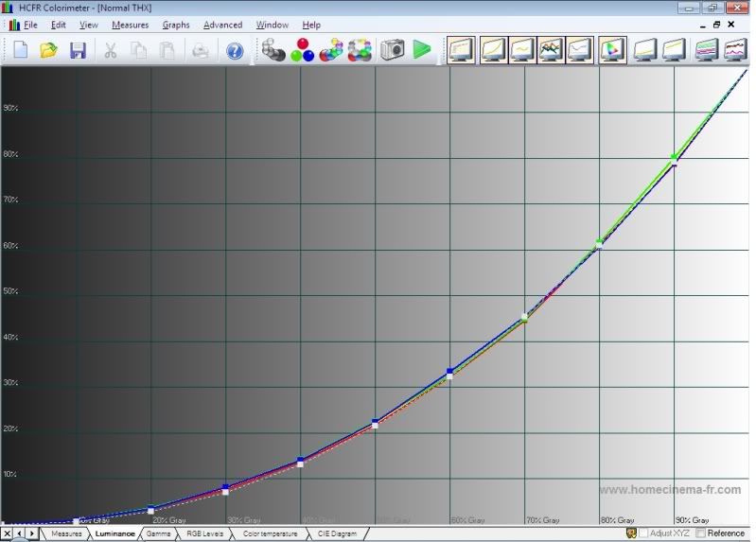Toggle the Reference checkbox
The image size is (756, 542).
(x=700, y=533)
